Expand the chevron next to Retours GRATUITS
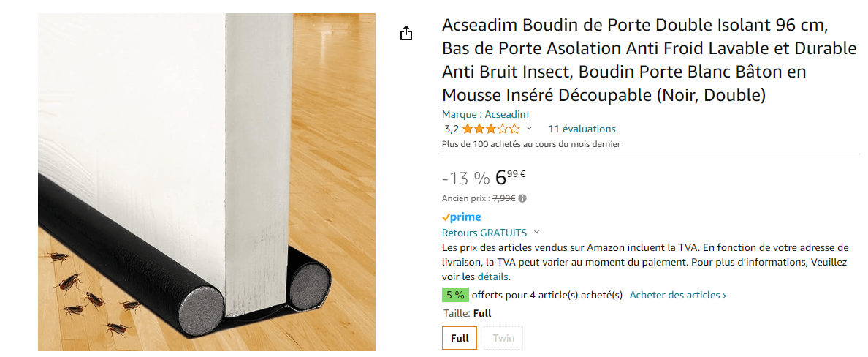Viewport: 868px width, 357px height. click(x=537, y=233)
